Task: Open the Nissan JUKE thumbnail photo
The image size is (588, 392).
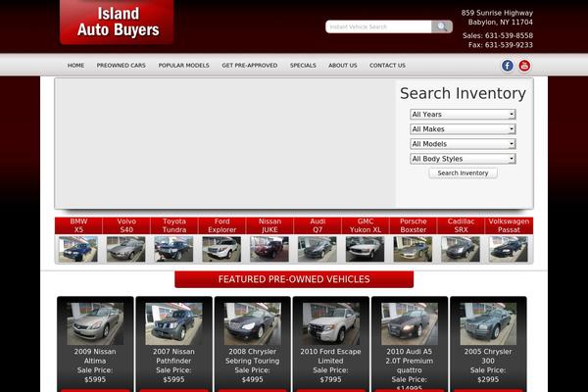Action: (269, 249)
